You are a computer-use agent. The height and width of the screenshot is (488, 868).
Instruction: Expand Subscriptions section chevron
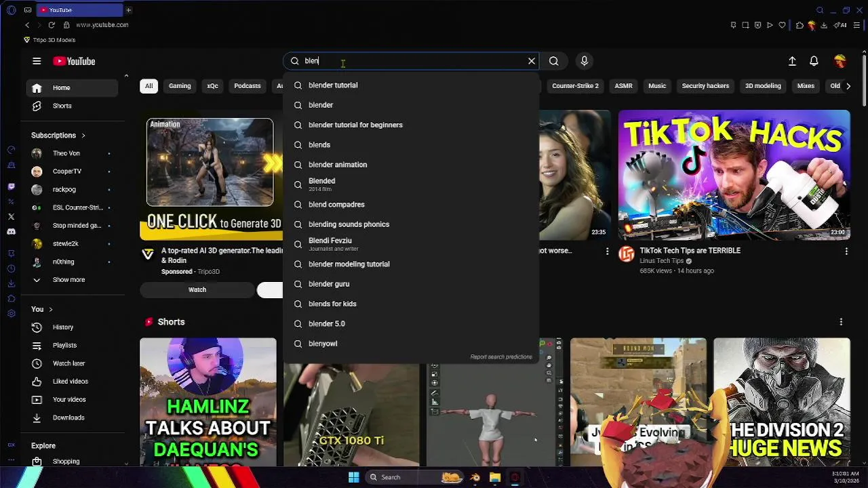83,136
